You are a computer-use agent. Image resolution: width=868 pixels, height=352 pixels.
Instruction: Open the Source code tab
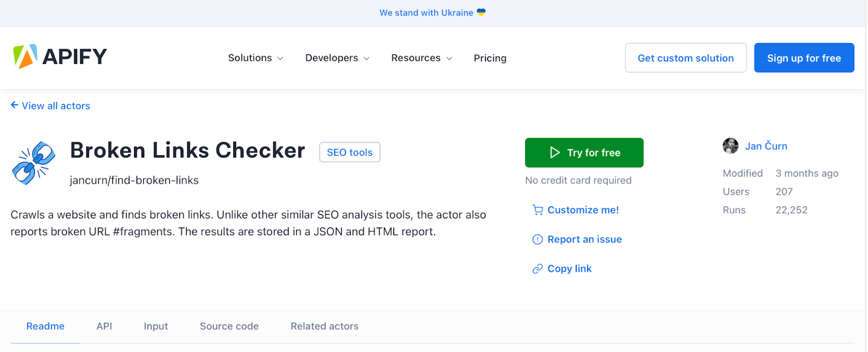tap(229, 326)
